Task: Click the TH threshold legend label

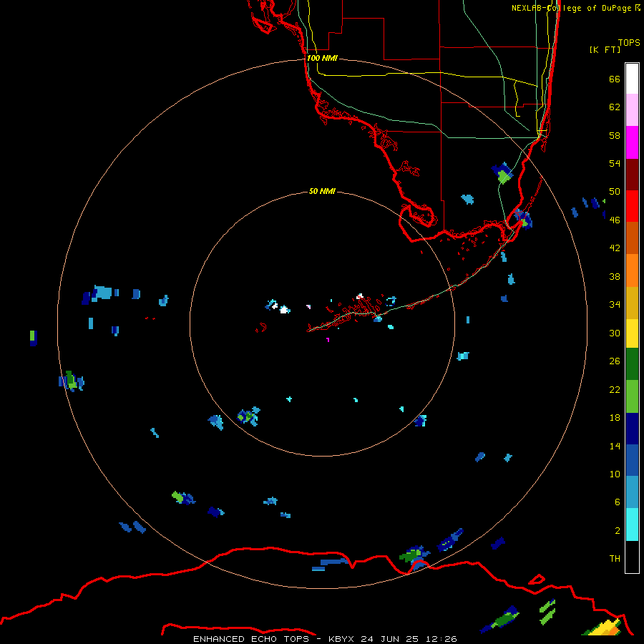Action: tap(615, 559)
